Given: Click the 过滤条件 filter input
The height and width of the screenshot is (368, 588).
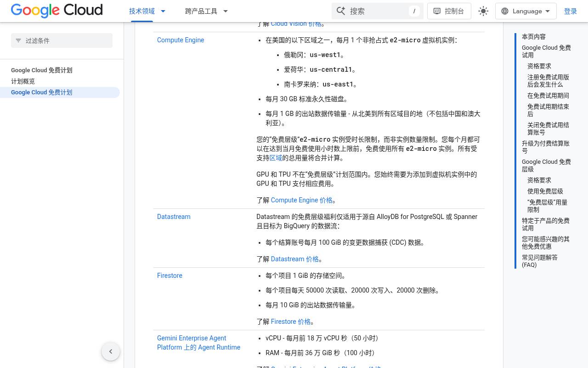Looking at the screenshot, I should 62,40.
